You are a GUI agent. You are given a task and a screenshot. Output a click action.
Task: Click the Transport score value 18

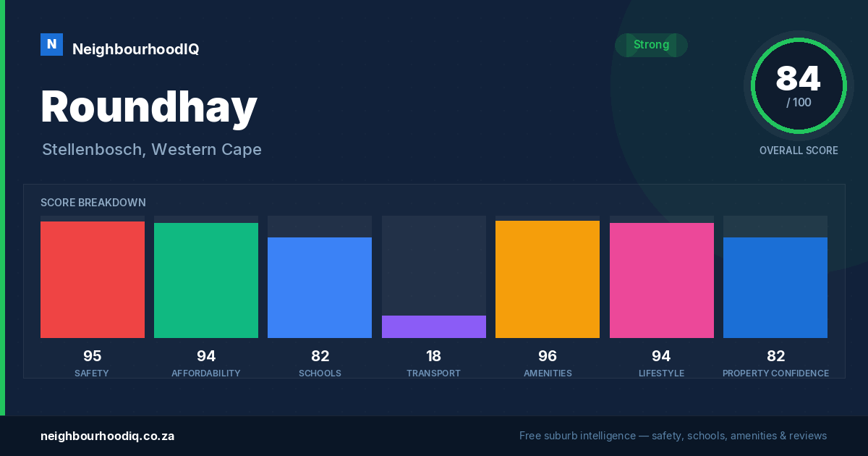(x=434, y=356)
